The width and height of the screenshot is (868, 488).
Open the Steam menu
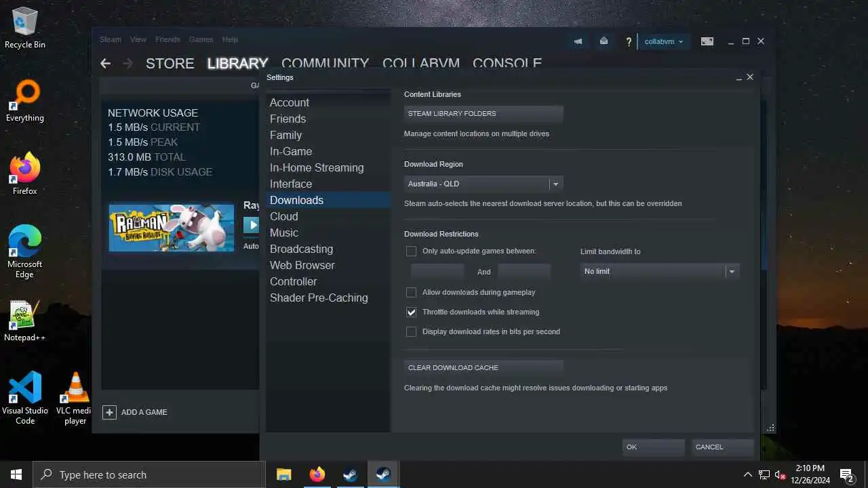pos(111,39)
